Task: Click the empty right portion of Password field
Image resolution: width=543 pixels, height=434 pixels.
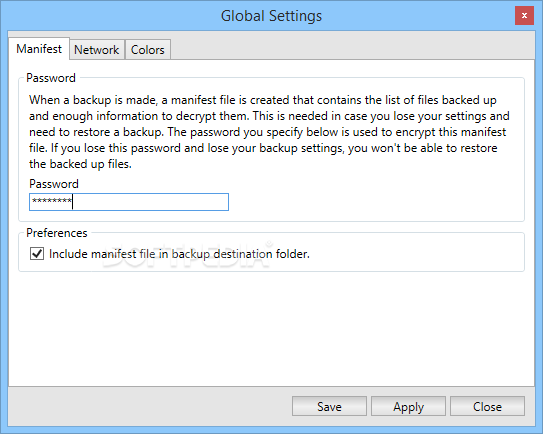Action: point(151,202)
